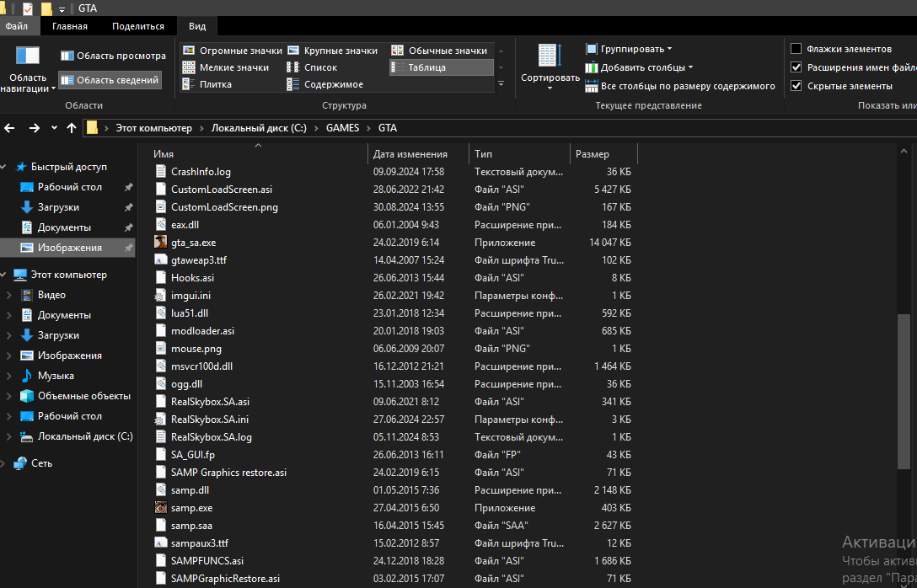
Task: Enable the item checkboxes (Флажки элементов) option
Action: coord(796,49)
